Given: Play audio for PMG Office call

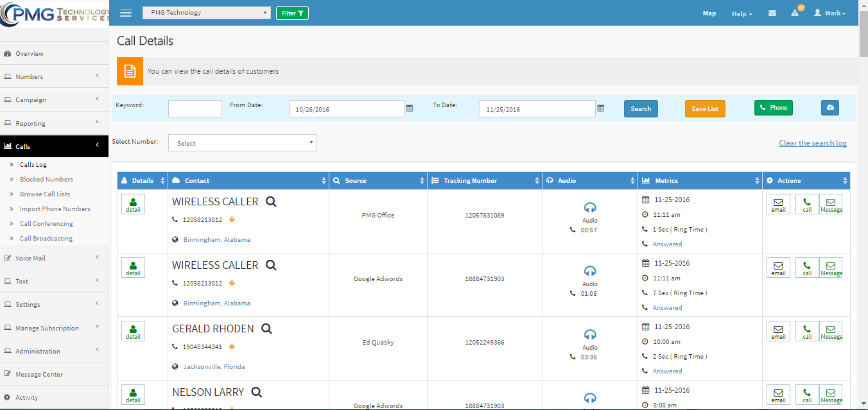Looking at the screenshot, I should tap(590, 207).
